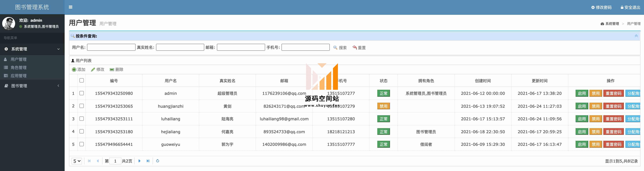Click 重置密码 button for admin row
Screen dimensions: 644x171
point(613,93)
